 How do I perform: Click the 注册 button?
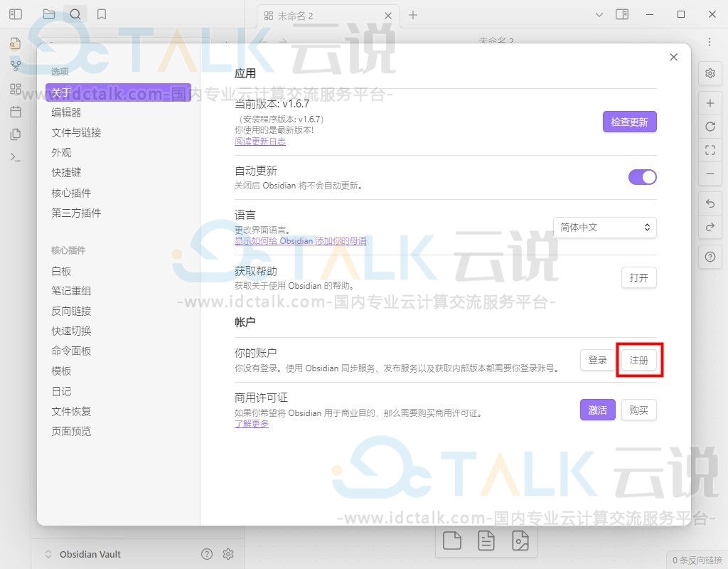click(639, 360)
